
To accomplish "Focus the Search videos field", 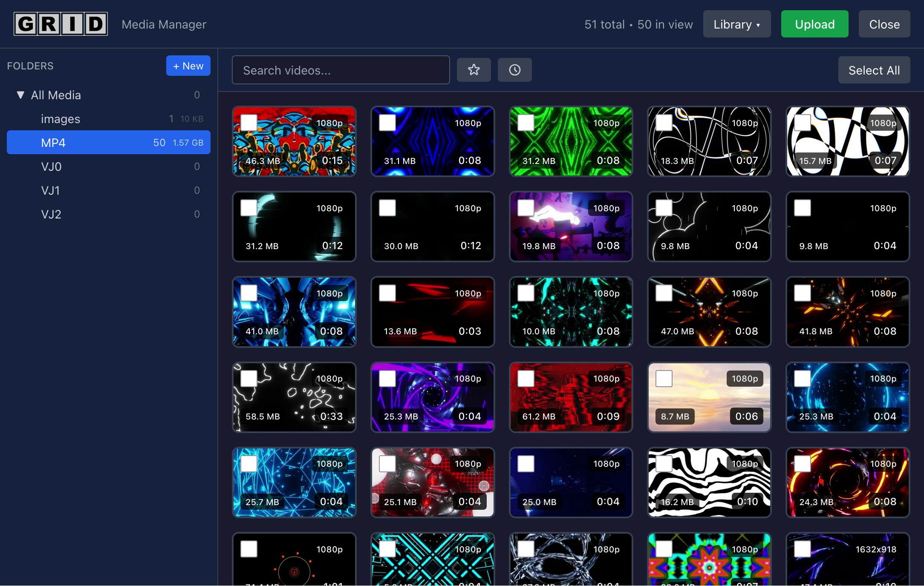I will [x=341, y=70].
